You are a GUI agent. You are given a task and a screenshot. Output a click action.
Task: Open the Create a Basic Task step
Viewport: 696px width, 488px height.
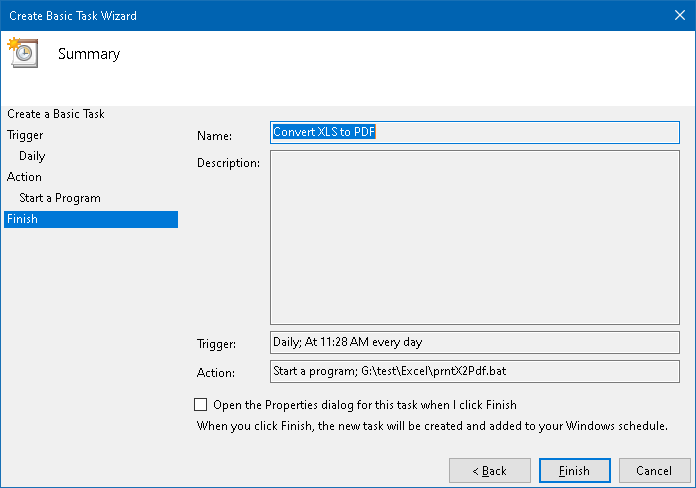coord(56,114)
